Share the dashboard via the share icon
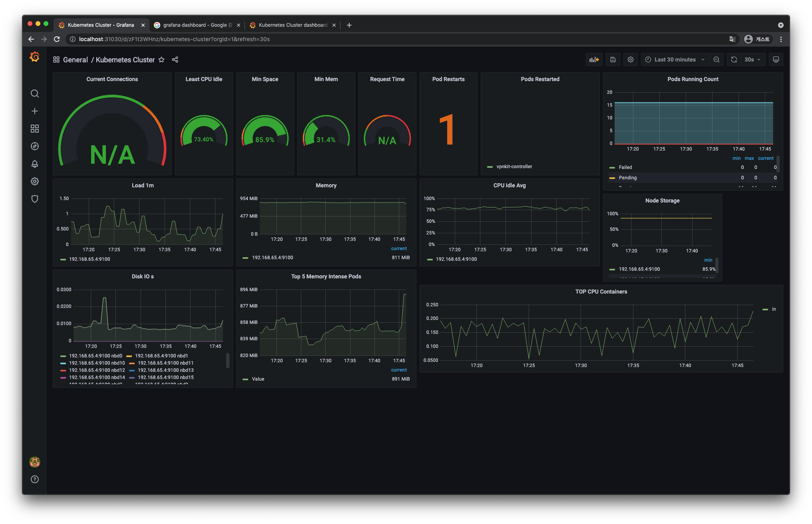This screenshot has width=812, height=524. [175, 60]
